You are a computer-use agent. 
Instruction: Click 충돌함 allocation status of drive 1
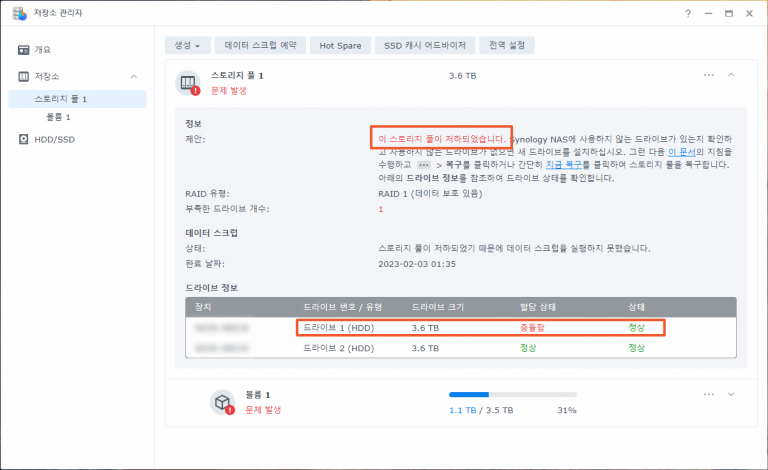[532, 328]
